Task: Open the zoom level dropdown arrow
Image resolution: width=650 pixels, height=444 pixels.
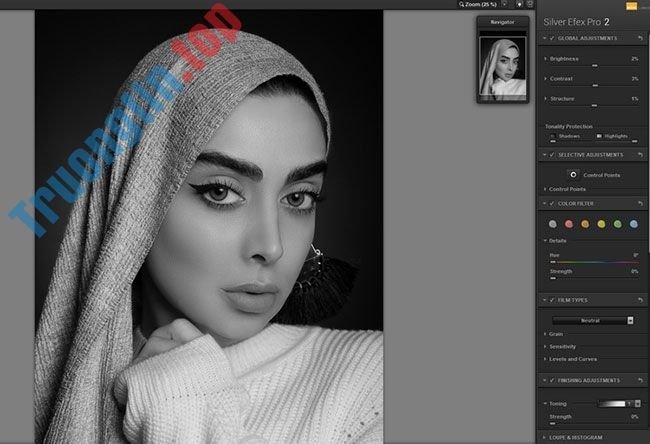Action: point(504,4)
